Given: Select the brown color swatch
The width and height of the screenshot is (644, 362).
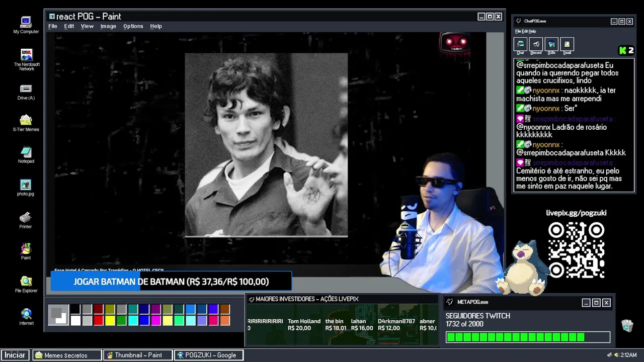Looking at the screenshot, I should [225, 309].
